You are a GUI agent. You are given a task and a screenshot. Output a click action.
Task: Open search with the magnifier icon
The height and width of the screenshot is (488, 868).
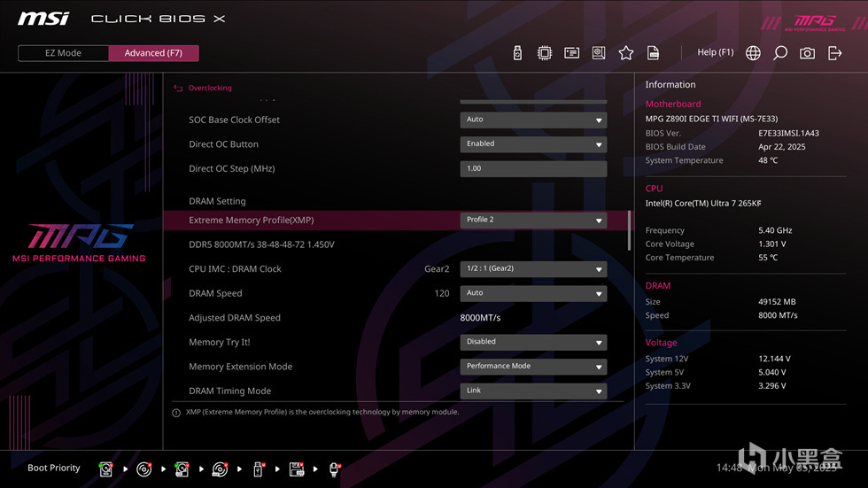click(780, 53)
